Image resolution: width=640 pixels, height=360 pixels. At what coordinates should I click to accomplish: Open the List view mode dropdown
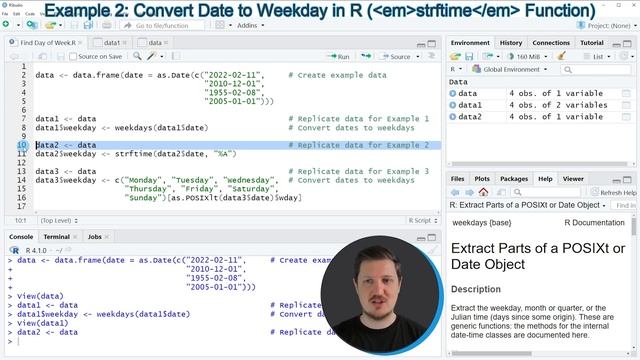(x=597, y=56)
